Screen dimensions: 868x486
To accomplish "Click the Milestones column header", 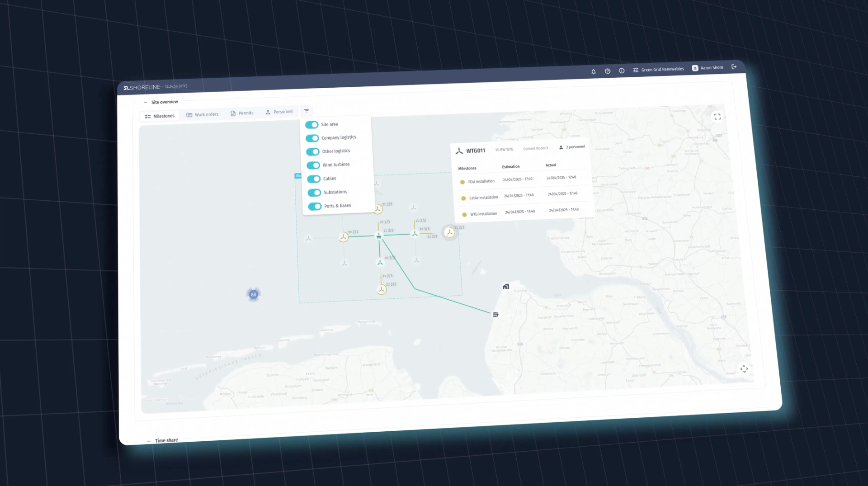I will pyautogui.click(x=467, y=169).
